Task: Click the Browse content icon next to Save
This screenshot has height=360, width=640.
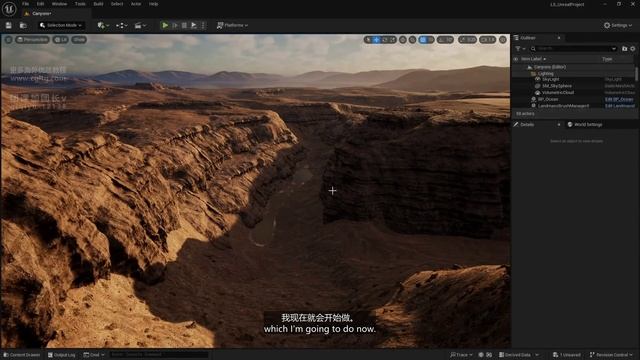Action: pos(23,25)
